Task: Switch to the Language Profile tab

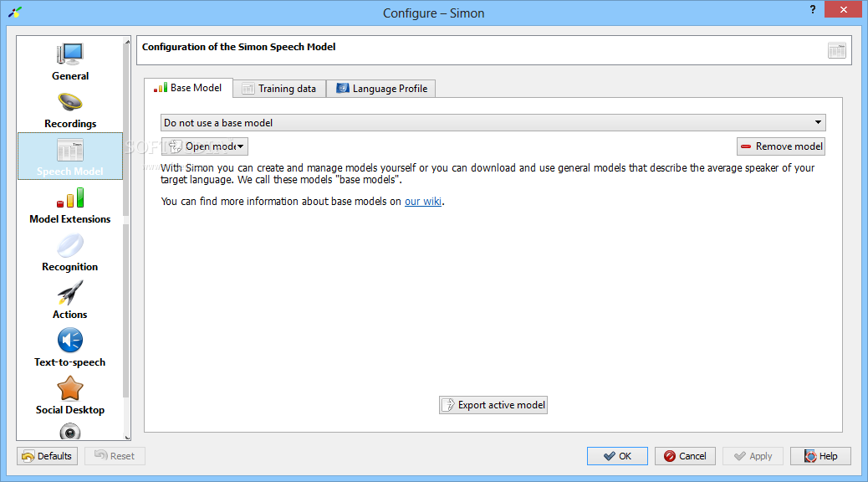Action: click(x=381, y=89)
